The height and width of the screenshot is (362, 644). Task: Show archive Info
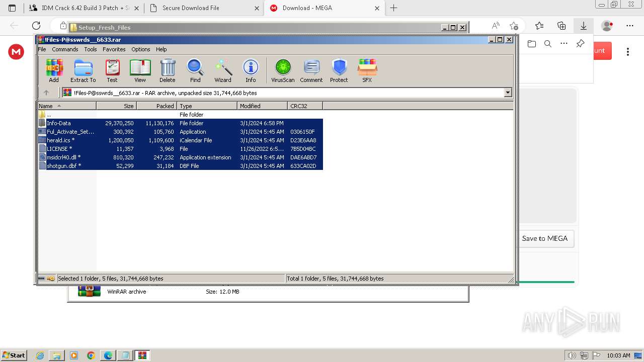(x=251, y=70)
